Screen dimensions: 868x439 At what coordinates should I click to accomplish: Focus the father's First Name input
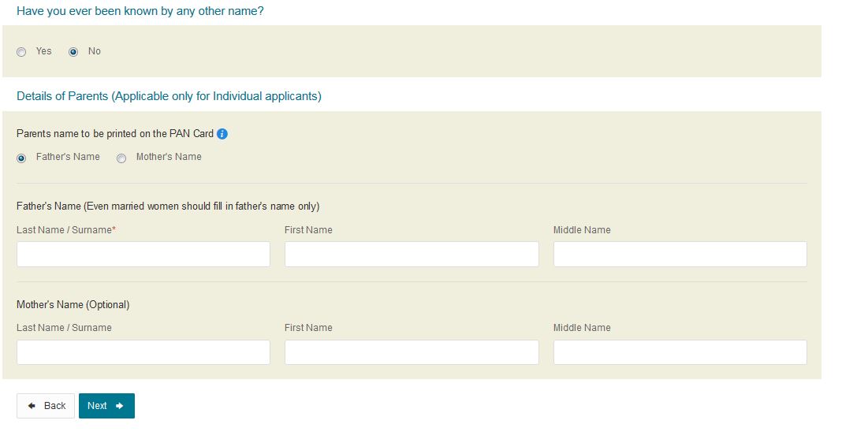(412, 255)
